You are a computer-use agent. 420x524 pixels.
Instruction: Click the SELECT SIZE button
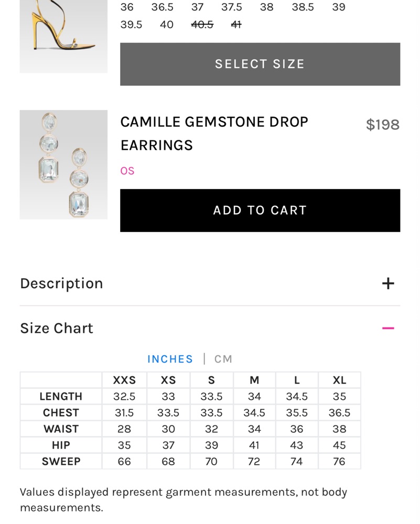pos(260,64)
